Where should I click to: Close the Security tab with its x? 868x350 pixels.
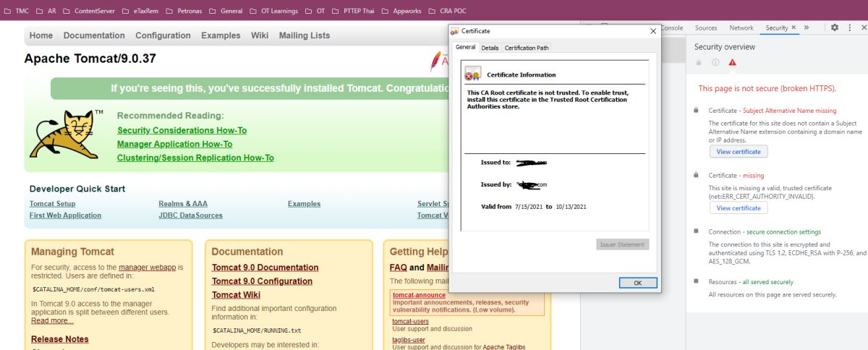(793, 27)
